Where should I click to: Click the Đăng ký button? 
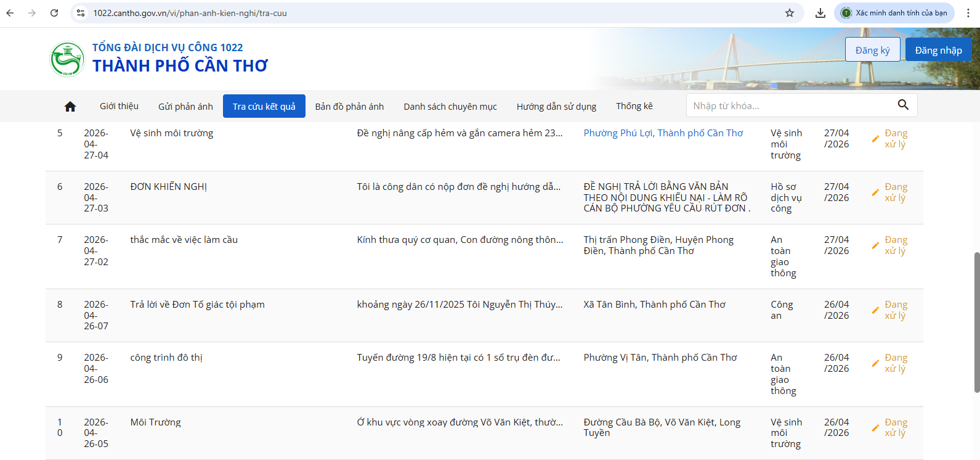872,50
